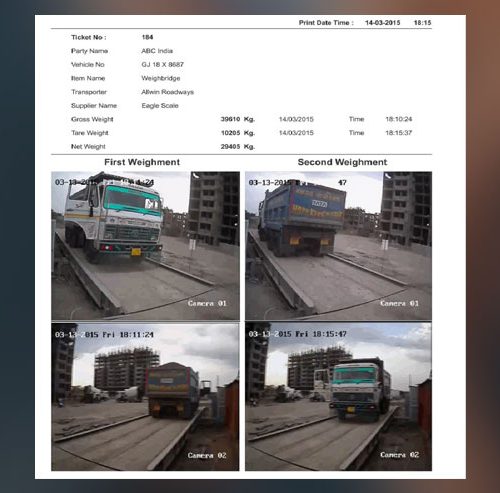Viewport: 500px width, 493px height.
Task: Select transporter 'Allwin Roadways'
Action: 167,92
